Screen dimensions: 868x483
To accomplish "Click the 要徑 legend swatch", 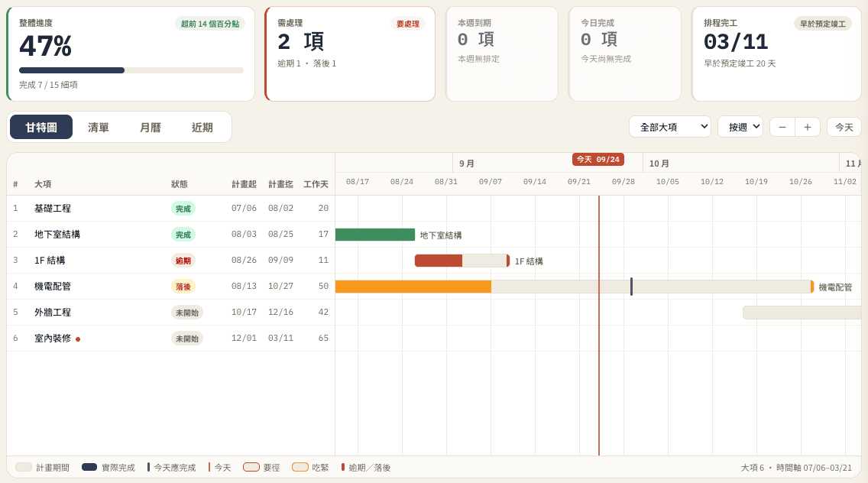I will (x=251, y=467).
